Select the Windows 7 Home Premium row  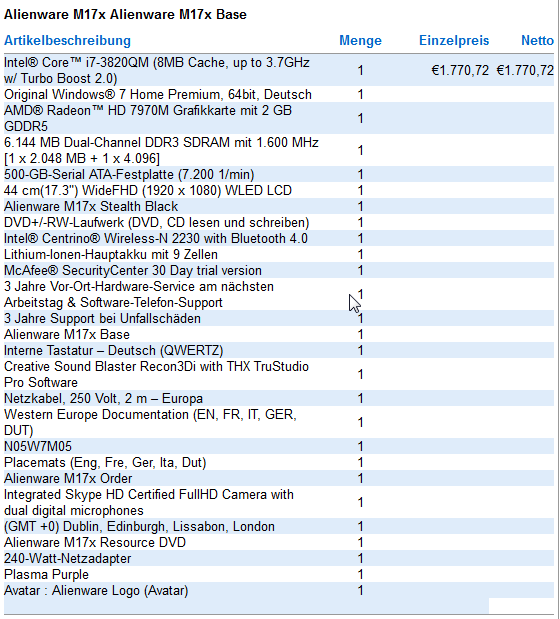point(279,94)
